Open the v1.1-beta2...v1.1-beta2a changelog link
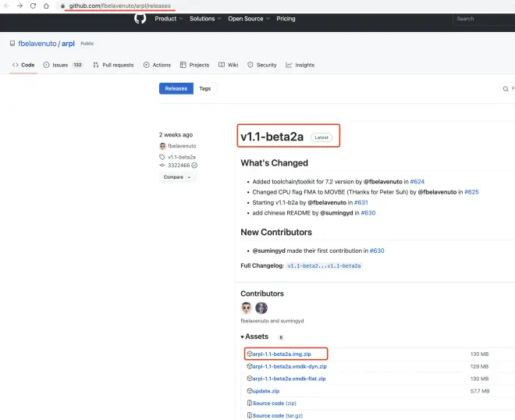The width and height of the screenshot is (515, 420). (324, 266)
